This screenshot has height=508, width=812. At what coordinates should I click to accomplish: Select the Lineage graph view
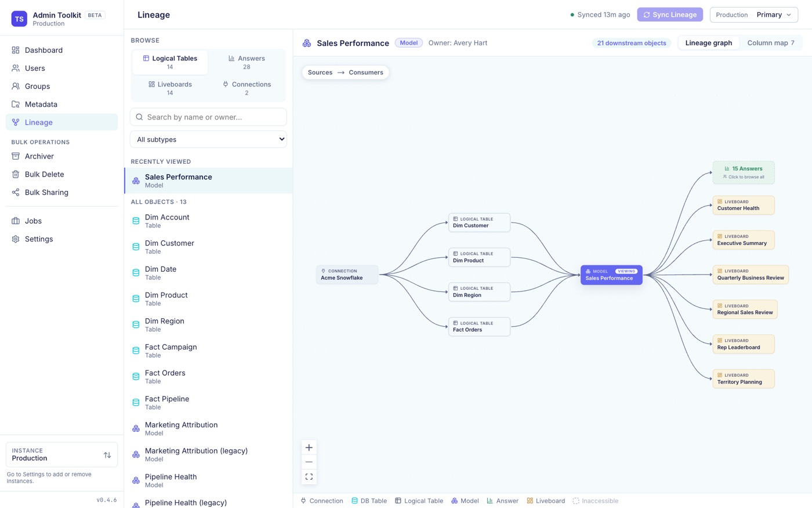click(709, 43)
